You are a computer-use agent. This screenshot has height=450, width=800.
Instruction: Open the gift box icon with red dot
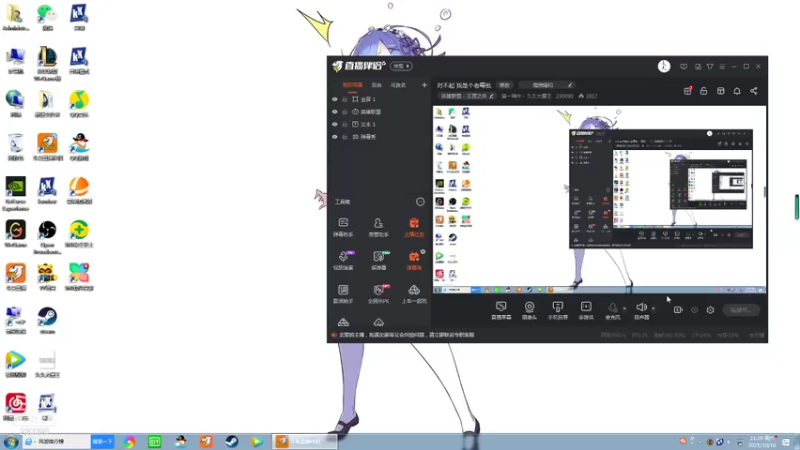[x=687, y=91]
